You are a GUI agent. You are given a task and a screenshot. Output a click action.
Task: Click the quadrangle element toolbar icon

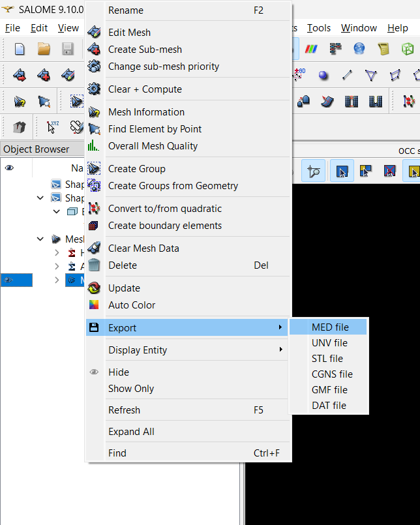coord(395,75)
